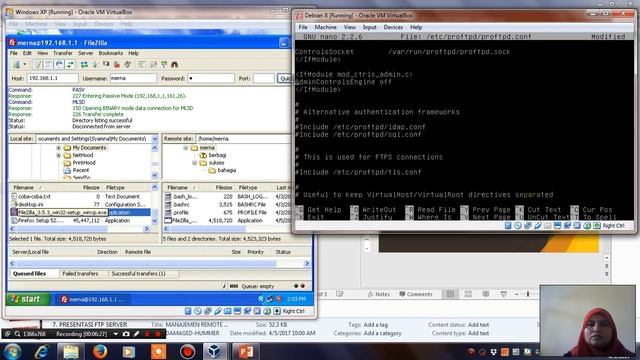640x360 pixels.
Task: Click binoculars file search icon
Action: click(175, 64)
